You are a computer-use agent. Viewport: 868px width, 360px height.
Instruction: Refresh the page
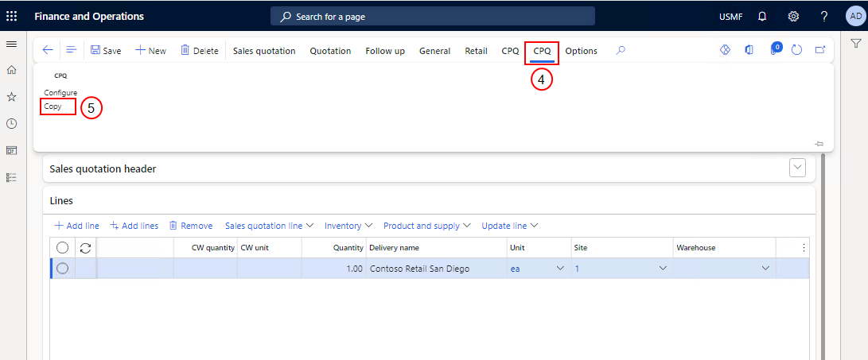(x=796, y=50)
